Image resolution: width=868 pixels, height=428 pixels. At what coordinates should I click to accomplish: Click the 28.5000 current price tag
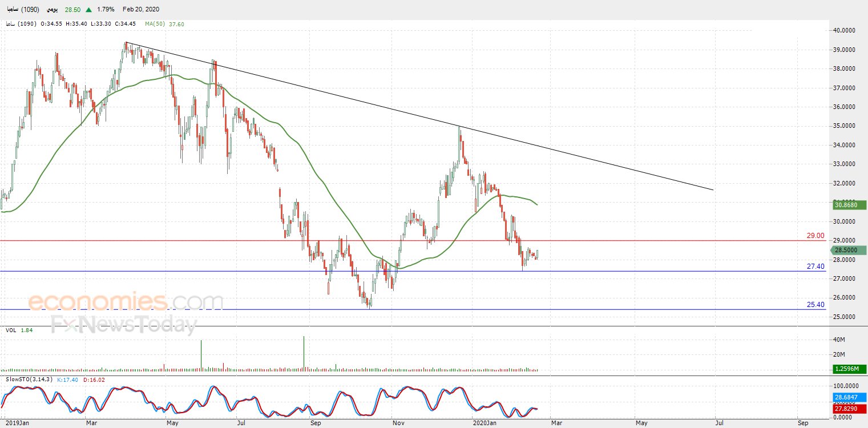[x=849, y=250]
